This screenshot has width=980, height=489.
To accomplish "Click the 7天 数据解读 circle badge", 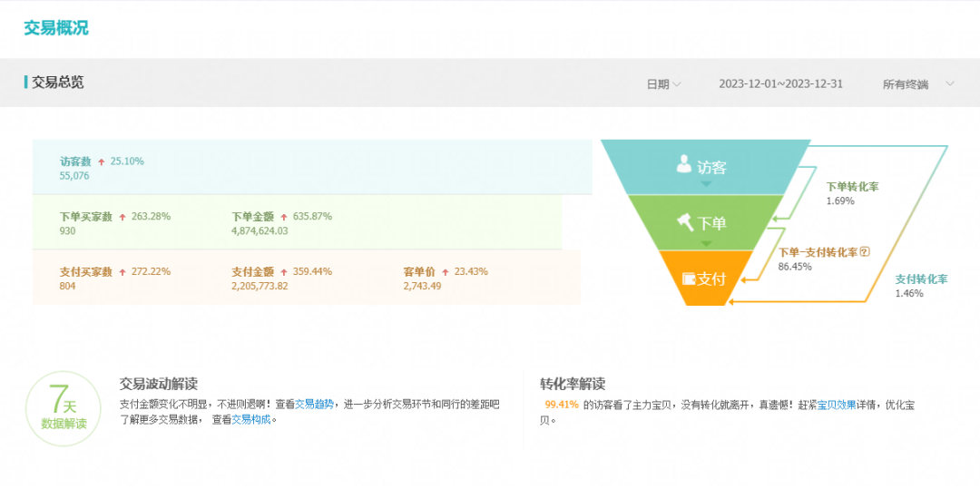I will (64, 408).
